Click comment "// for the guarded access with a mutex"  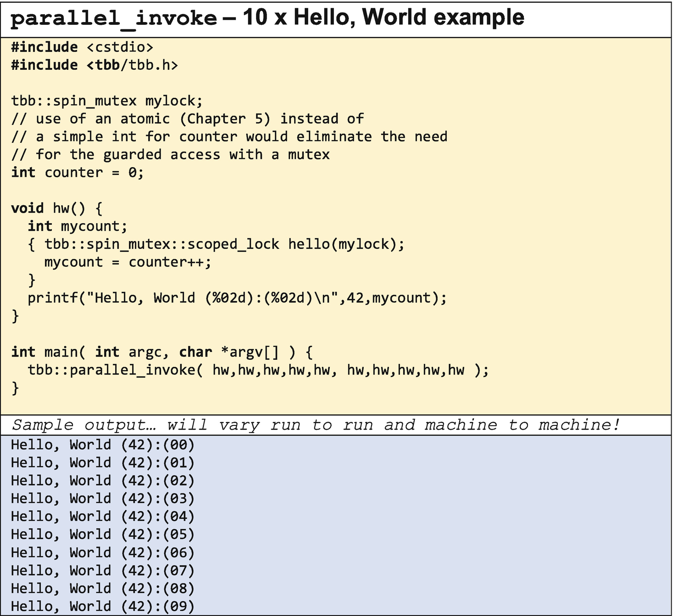[170, 155]
